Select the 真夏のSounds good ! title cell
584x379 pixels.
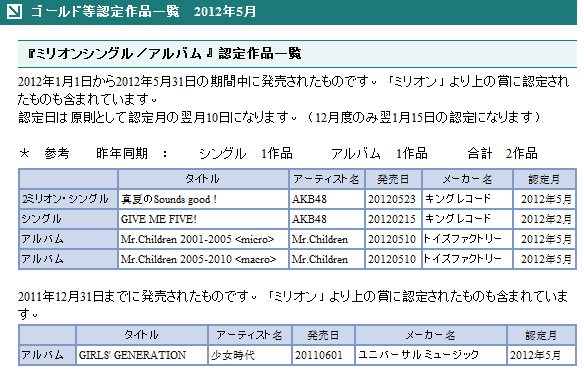point(203,199)
